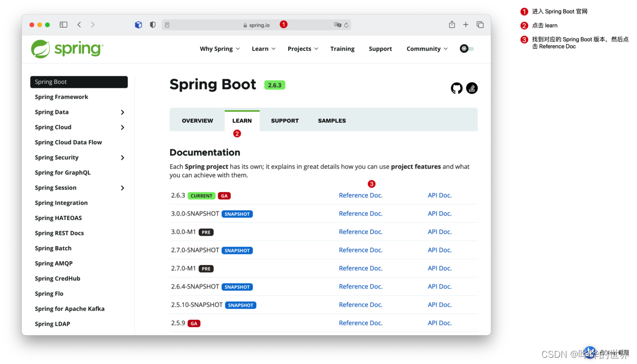Open API Doc. for 2.7.0-M1
The image size is (637, 364).
click(440, 268)
